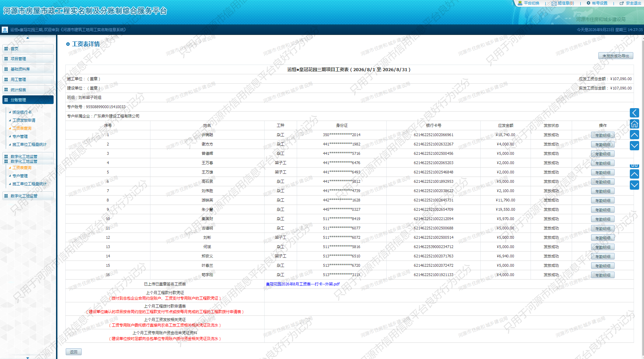Click the 帐号设置 gear icon
Image resolution: width=644 pixels, height=359 pixels.
pos(588,3)
